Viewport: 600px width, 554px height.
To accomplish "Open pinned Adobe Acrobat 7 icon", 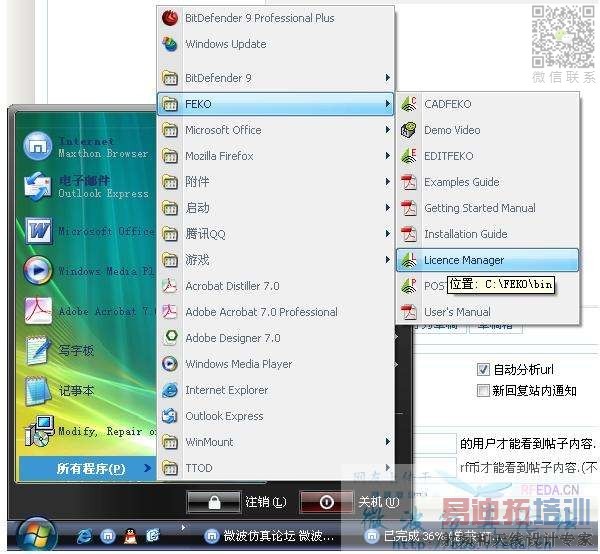I will pos(38,311).
